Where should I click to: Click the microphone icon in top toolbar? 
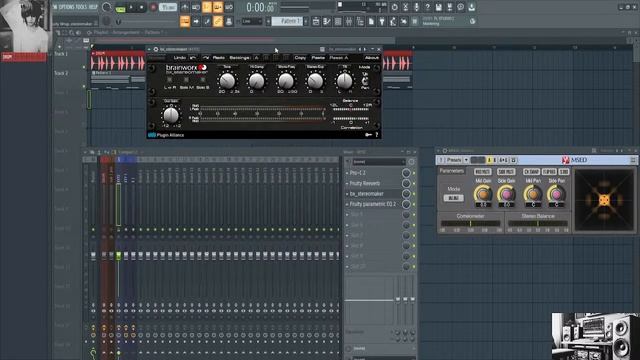click(416, 7)
